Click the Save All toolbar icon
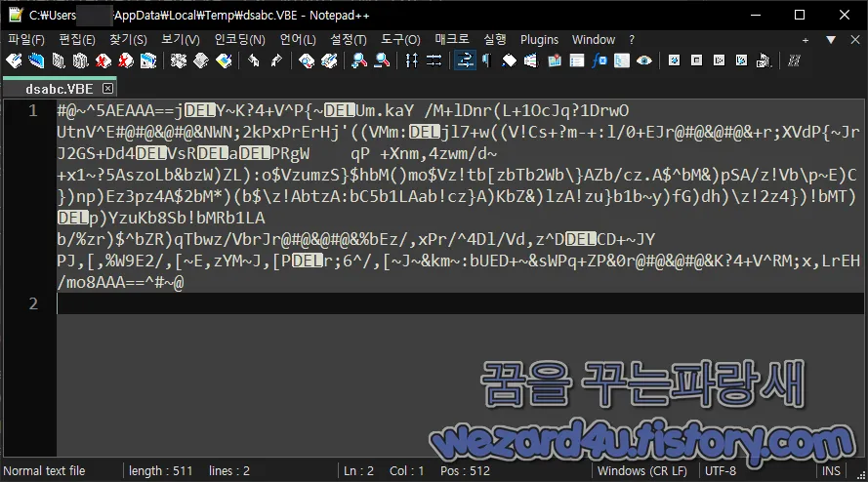Viewport: 868px width, 482px height. [81, 60]
